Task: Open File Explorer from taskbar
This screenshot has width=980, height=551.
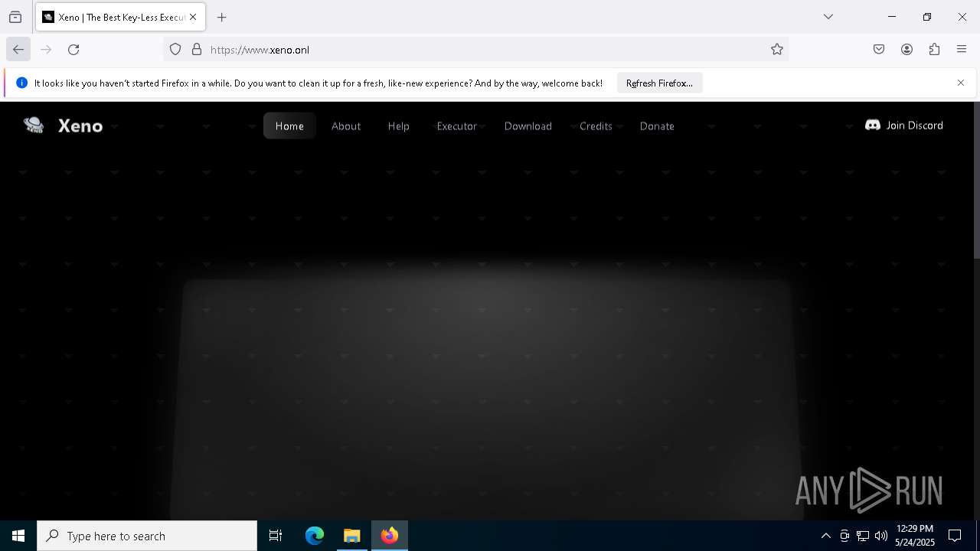Action: tap(352, 536)
